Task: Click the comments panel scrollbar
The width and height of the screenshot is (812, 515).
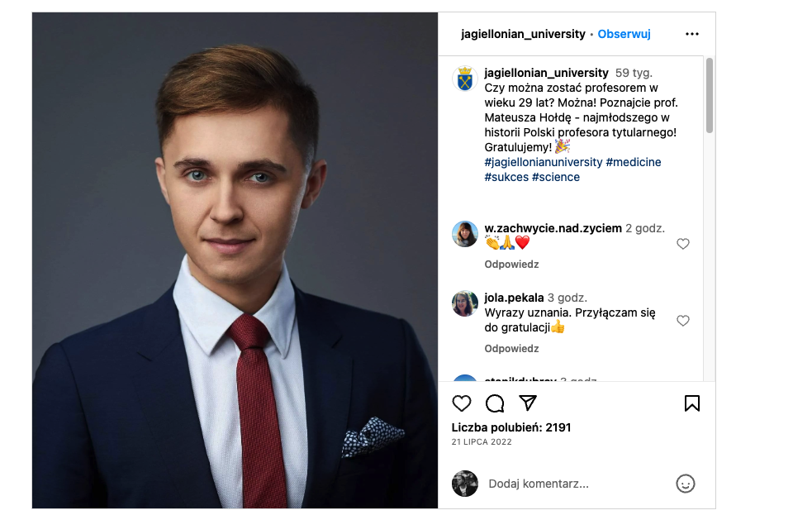Action: click(x=710, y=95)
